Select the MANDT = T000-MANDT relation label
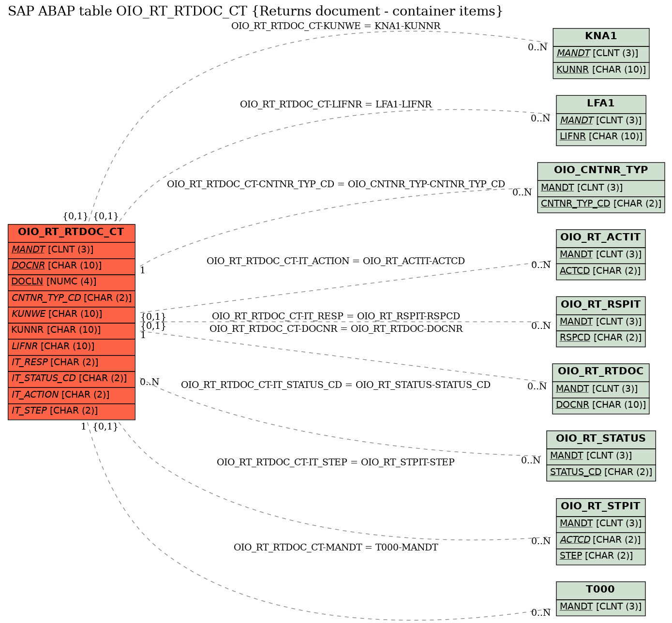The image size is (672, 623). 336,548
